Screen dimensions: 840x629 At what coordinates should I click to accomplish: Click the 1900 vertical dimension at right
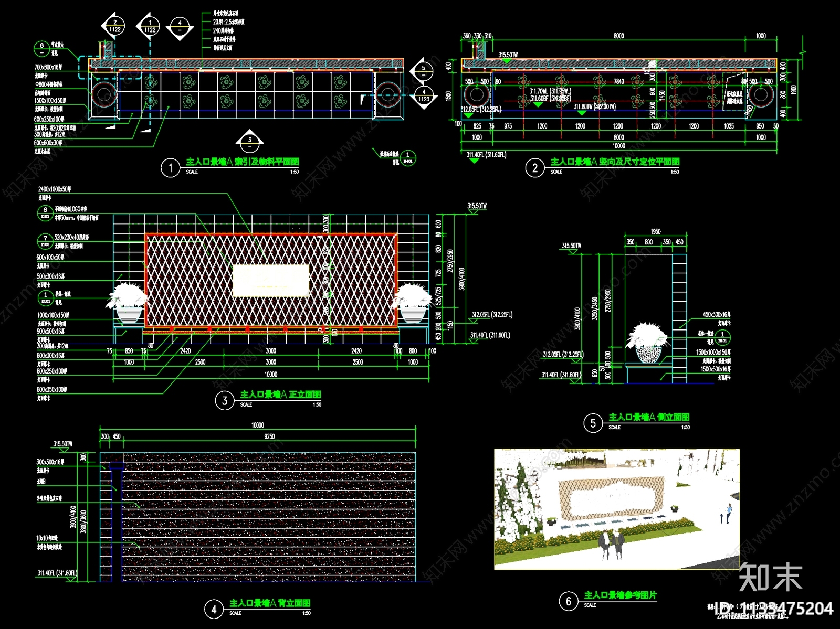coord(793,90)
